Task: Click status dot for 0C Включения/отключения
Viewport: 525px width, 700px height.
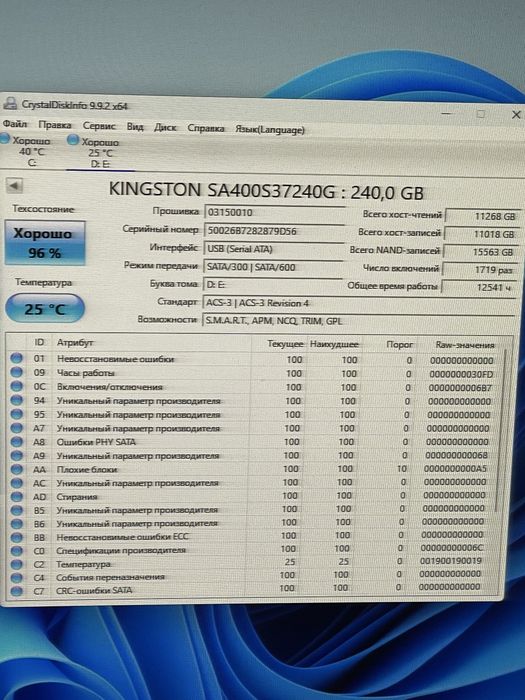Action: pos(16,387)
